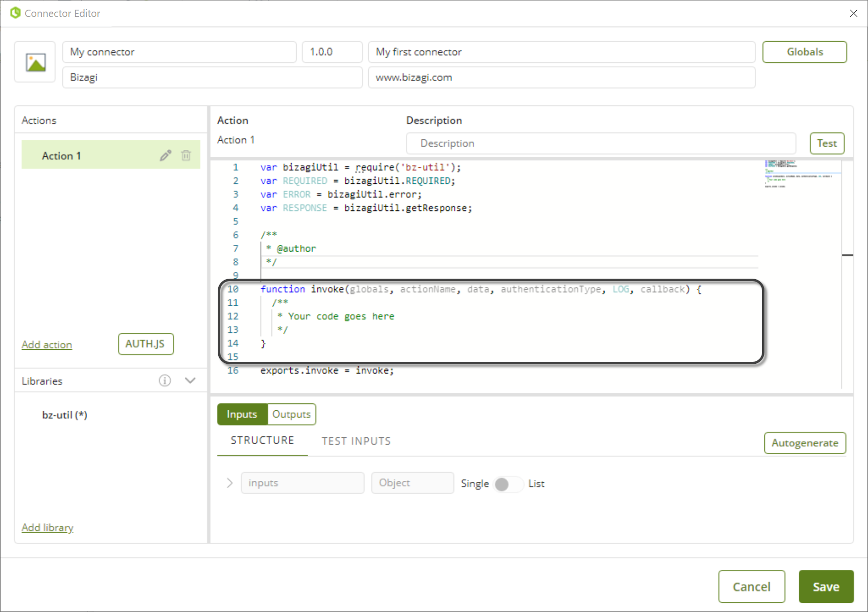Click the Autogenerate button
Screen dimensions: 868x612
(805, 443)
